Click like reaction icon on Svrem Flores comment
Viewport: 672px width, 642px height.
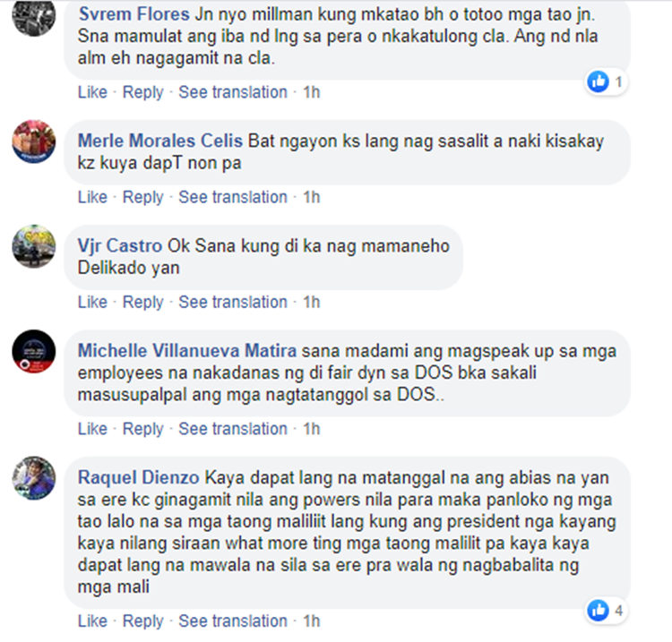click(599, 81)
